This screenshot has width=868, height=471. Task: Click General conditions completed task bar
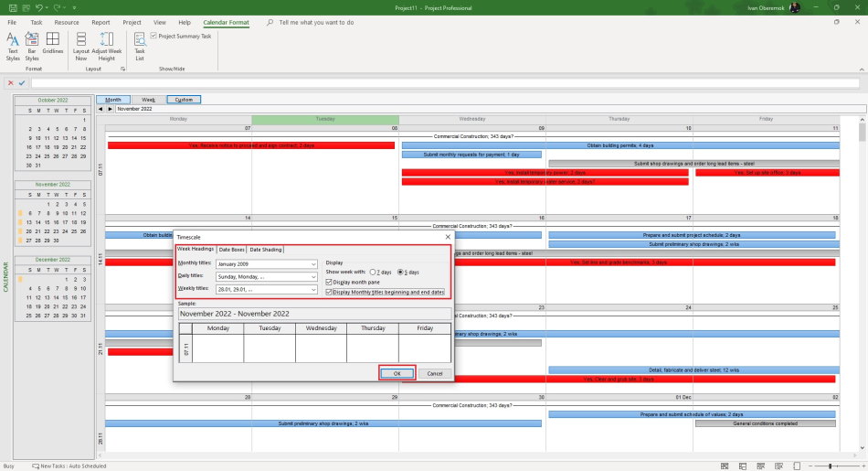pos(765,423)
